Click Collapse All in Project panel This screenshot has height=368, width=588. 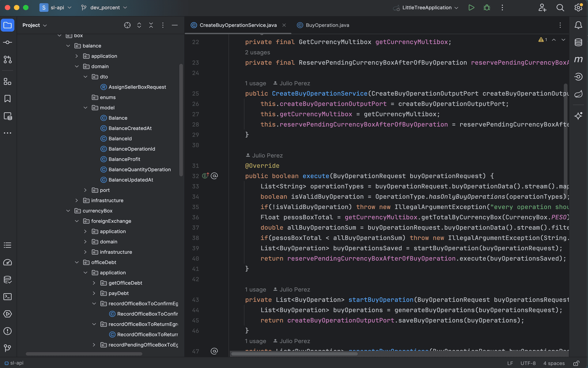pyautogui.click(x=151, y=25)
